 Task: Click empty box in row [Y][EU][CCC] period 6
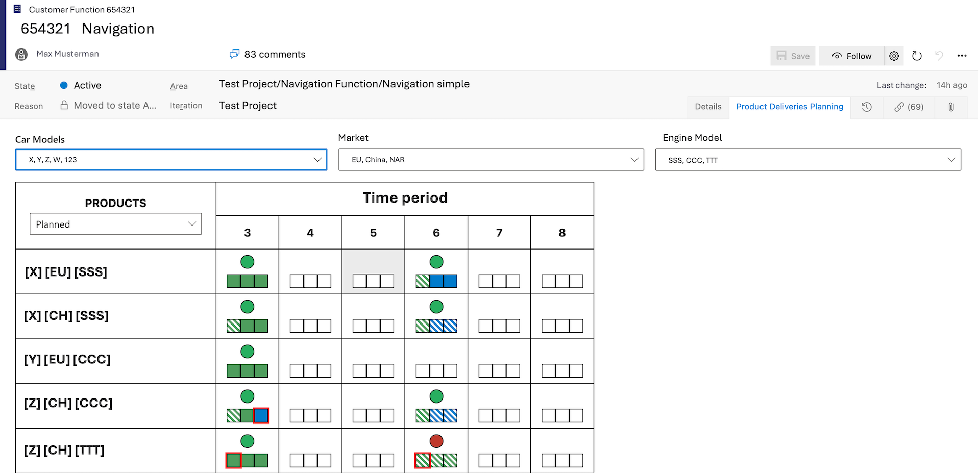(436, 371)
